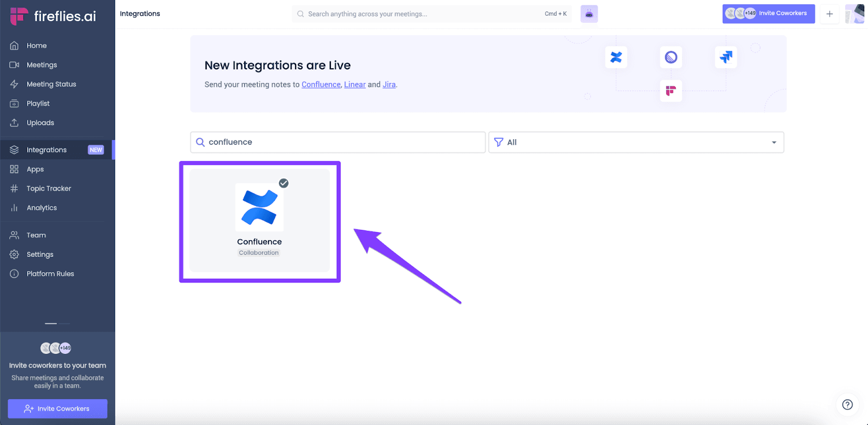Click the global meeting search field
The image size is (868, 425).
tap(431, 14)
